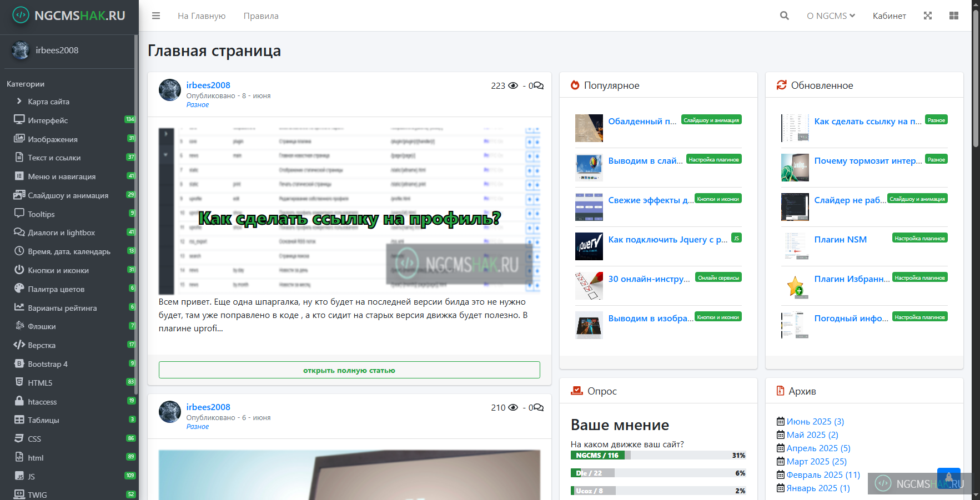Image resolution: width=980 pixels, height=500 pixels.
Task: Click irbees2008 avatar in the sidebar
Action: coord(21,50)
